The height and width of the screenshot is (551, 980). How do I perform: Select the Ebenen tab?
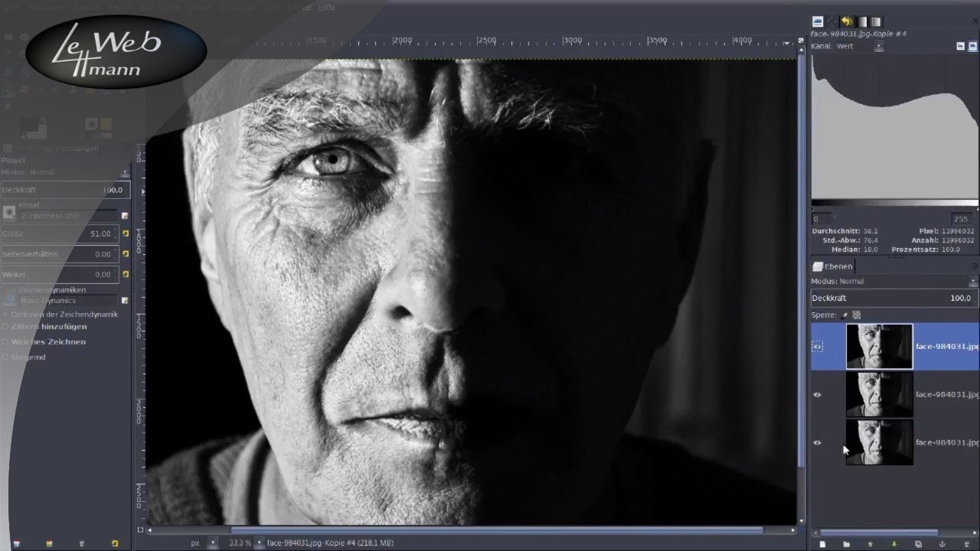(833, 266)
